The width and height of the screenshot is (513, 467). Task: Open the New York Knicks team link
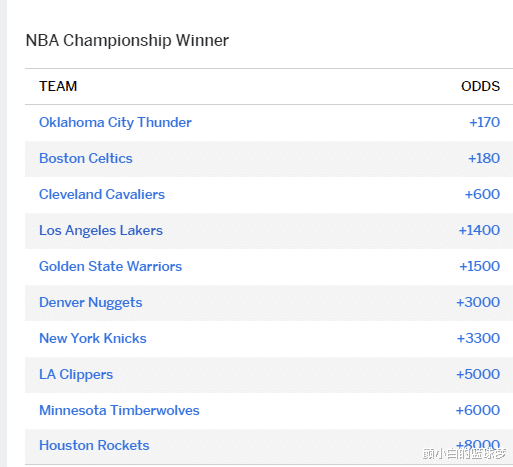(93, 338)
